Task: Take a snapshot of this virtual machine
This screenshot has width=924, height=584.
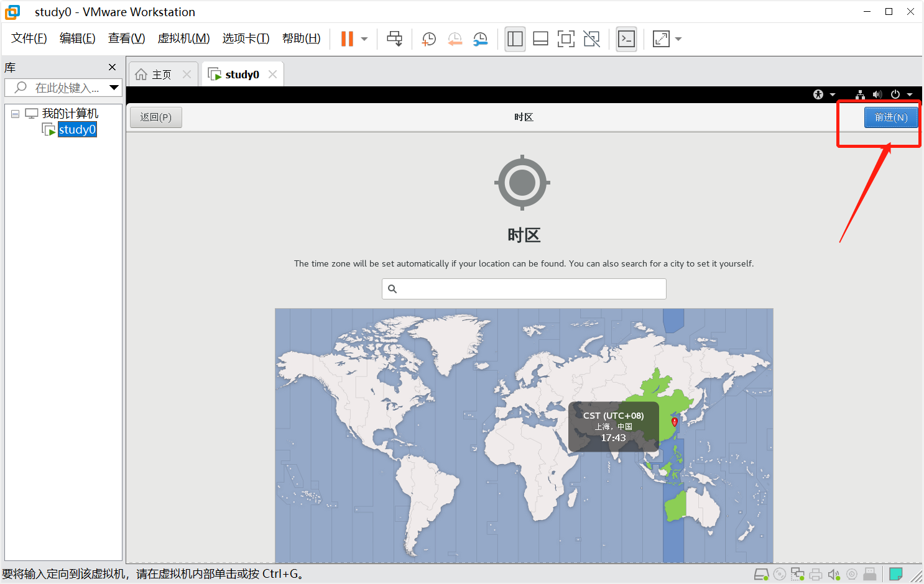Action: (428, 39)
